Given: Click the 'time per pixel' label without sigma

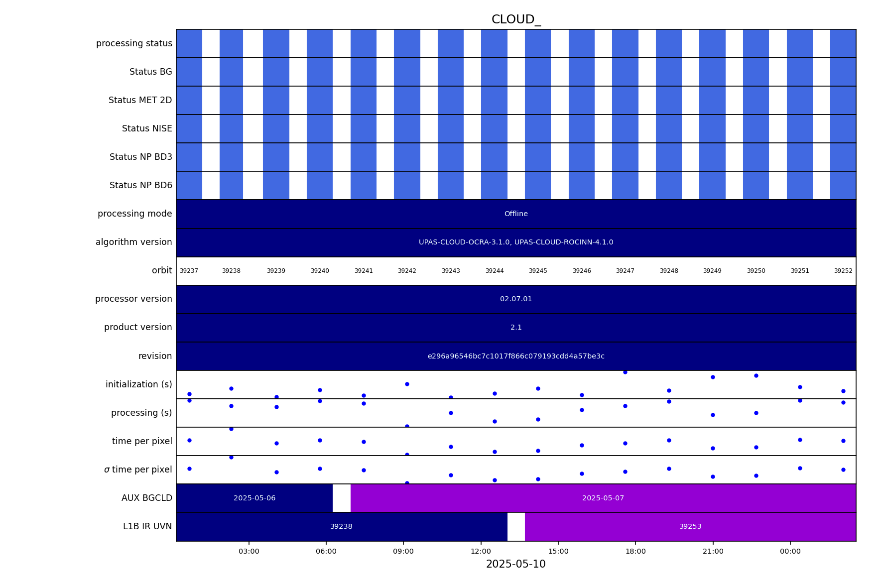Looking at the screenshot, I should 142,441.
